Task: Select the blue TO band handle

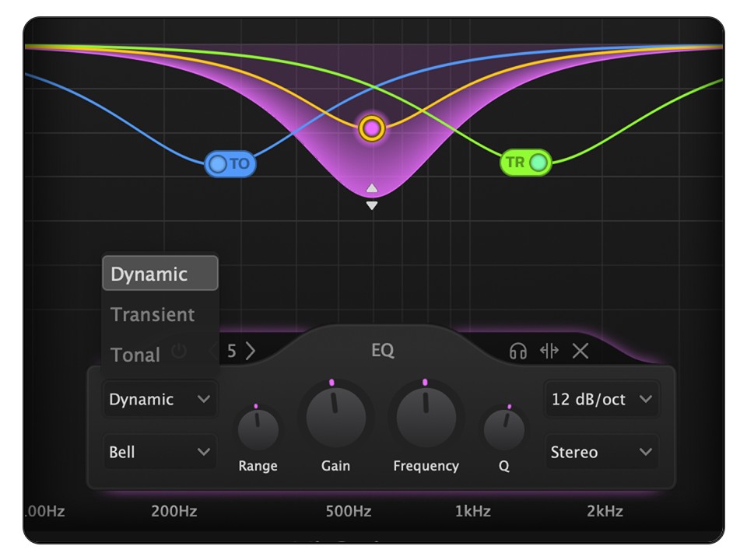Action: click(x=231, y=163)
